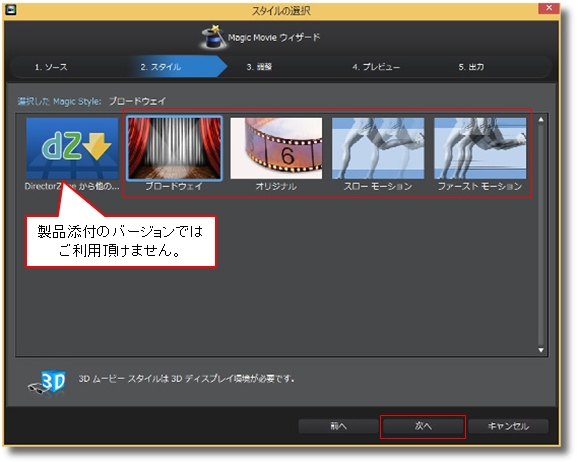This screenshot has width=577, height=462.
Task: Go to step 1. ソース
Action: [x=51, y=67]
